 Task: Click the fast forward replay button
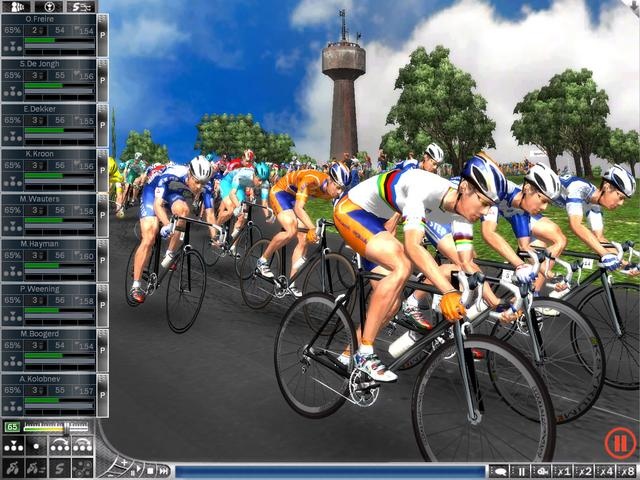(x=163, y=471)
